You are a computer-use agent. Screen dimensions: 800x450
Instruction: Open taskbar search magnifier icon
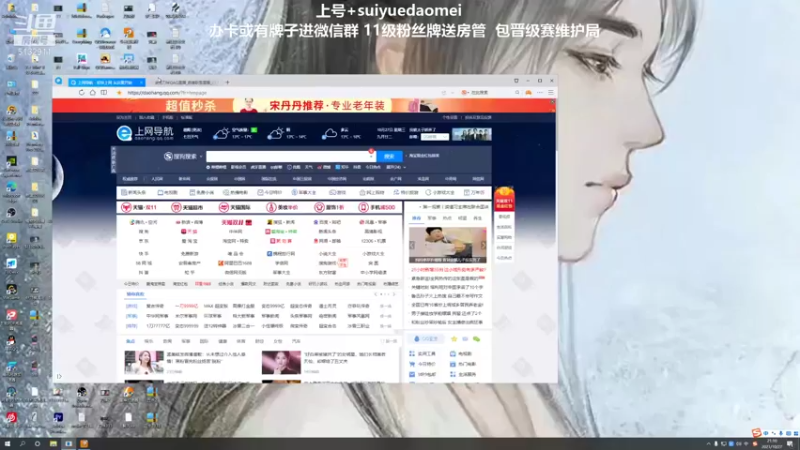[x=22, y=444]
